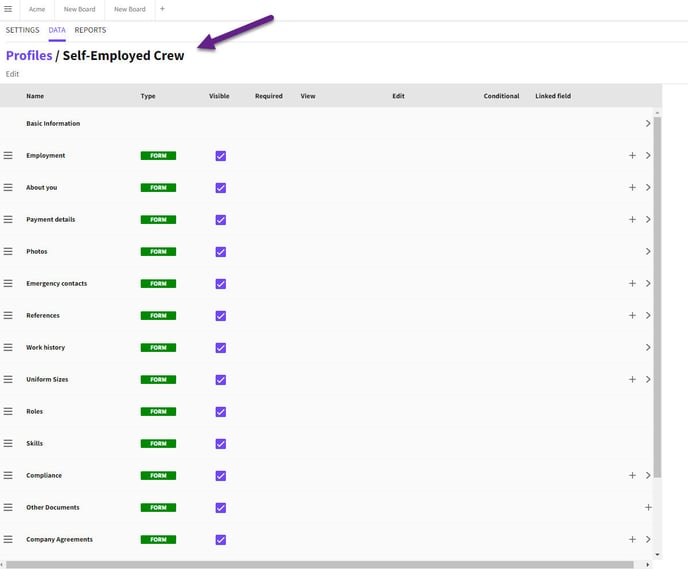Screen dimensions: 688x569
Task: Grab the drag handle for Uniform Sizes row
Action: point(8,379)
